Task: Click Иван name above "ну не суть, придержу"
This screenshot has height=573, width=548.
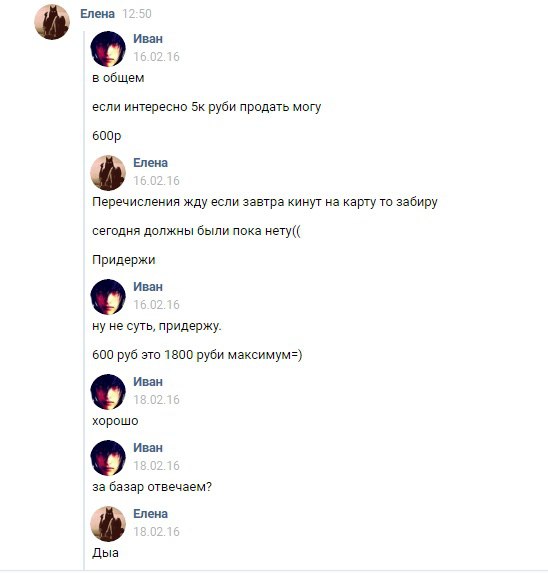Action: click(148, 286)
